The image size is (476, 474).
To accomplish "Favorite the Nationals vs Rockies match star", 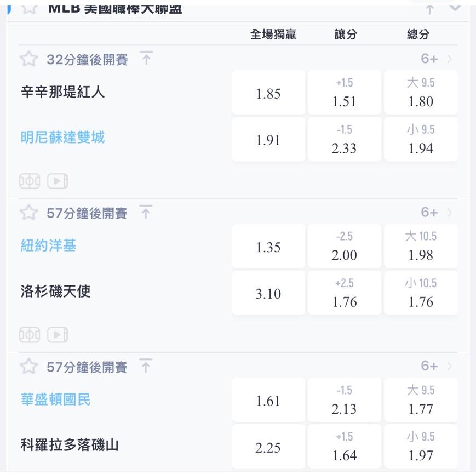I will pos(29,366).
